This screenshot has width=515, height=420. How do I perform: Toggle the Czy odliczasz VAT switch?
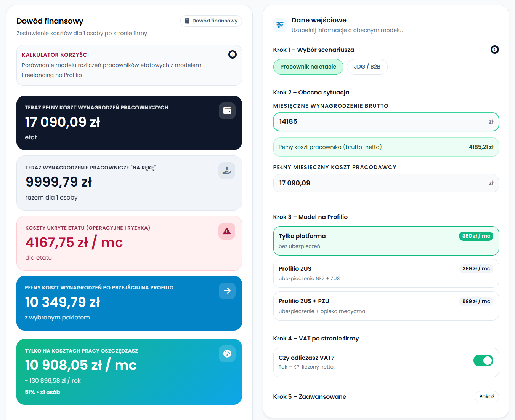[483, 360]
